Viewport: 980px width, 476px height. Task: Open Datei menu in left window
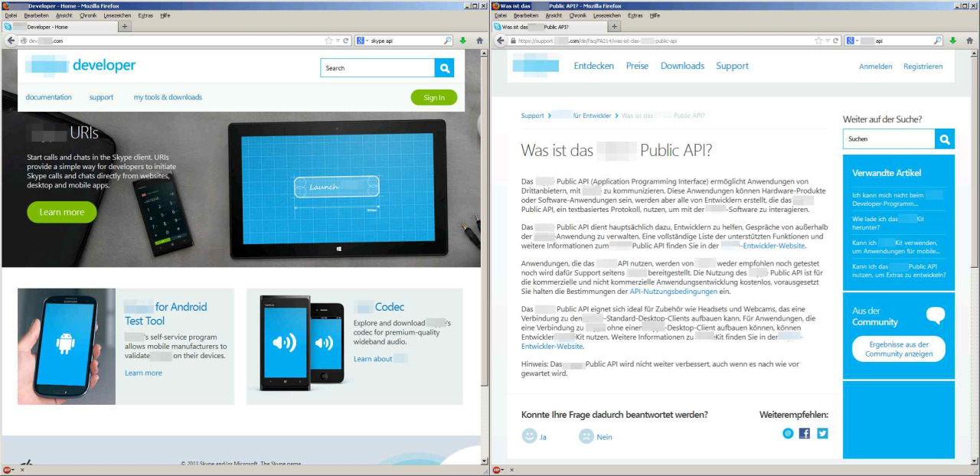11,15
